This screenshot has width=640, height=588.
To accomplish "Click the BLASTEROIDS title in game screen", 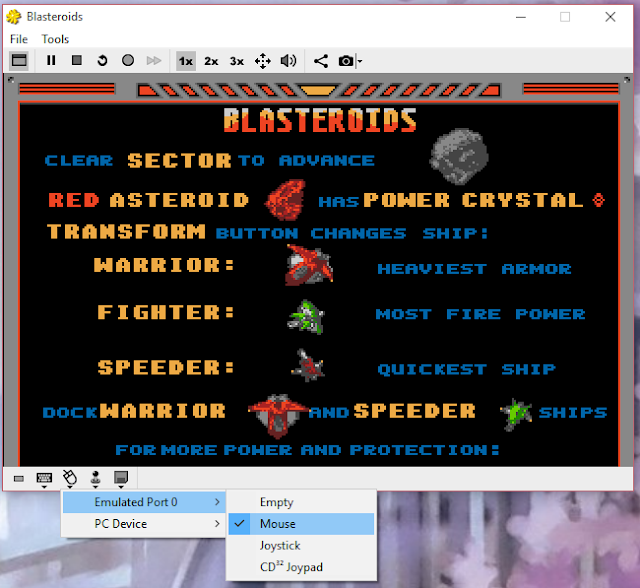I will [320, 120].
